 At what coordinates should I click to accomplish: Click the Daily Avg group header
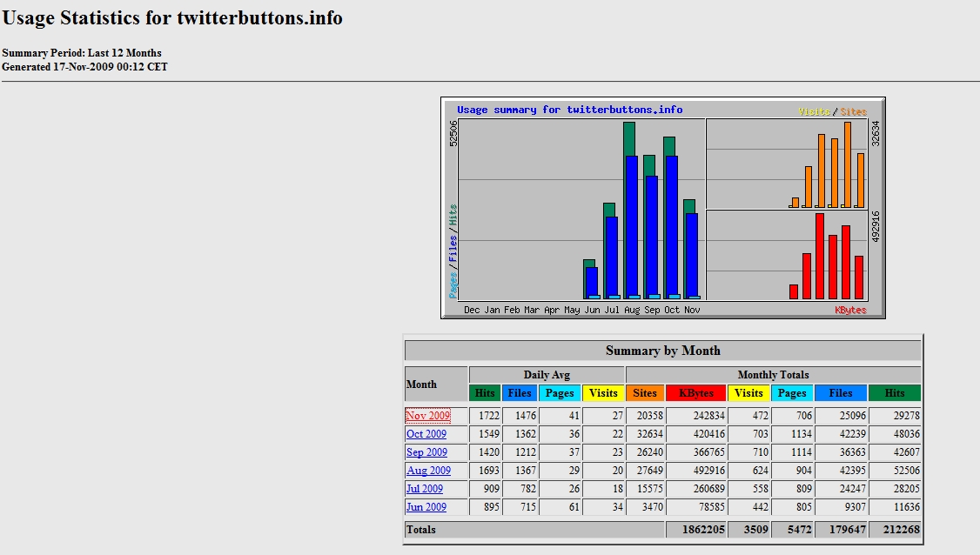(547, 375)
